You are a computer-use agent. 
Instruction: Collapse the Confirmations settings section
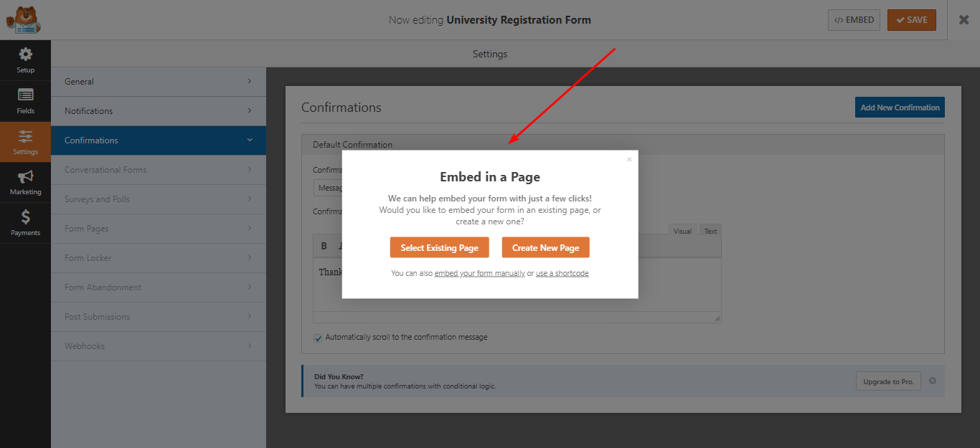pos(158,140)
